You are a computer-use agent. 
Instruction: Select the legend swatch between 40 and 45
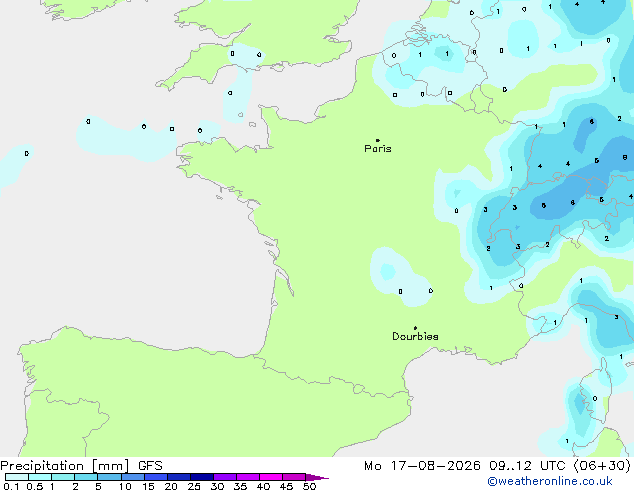pyautogui.click(x=271, y=477)
